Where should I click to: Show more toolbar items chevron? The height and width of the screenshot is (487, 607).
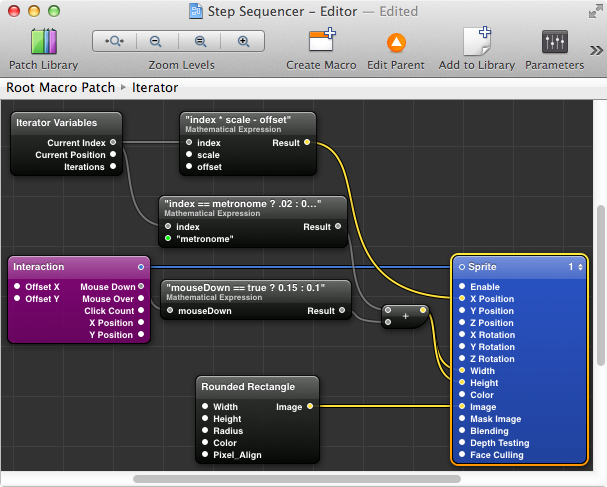(597, 50)
